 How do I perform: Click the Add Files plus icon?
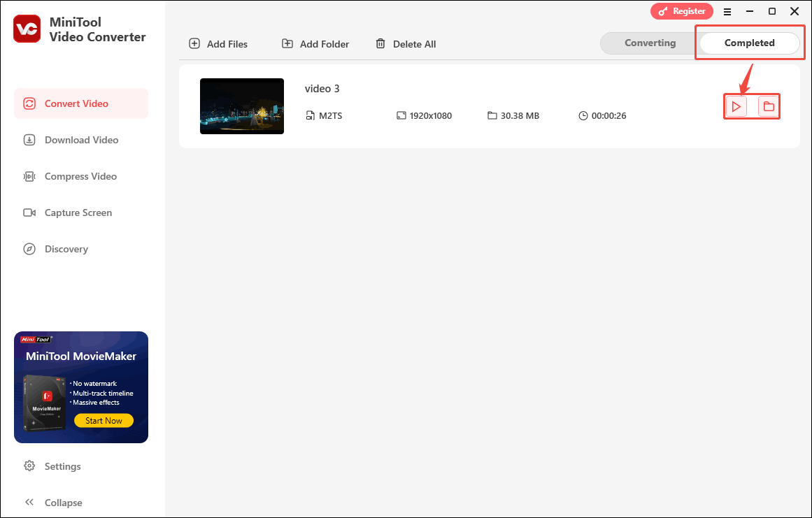click(194, 43)
